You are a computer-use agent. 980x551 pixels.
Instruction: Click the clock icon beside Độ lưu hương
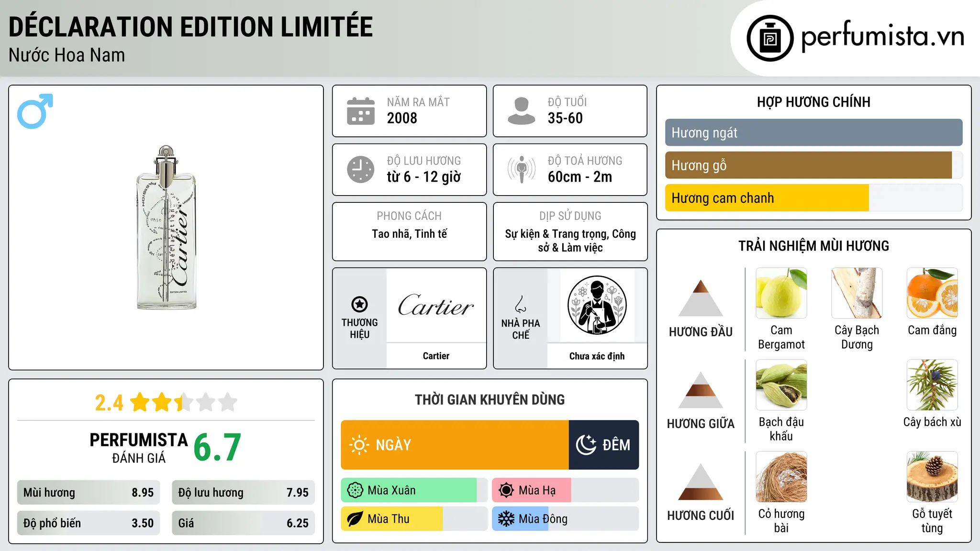tap(361, 169)
